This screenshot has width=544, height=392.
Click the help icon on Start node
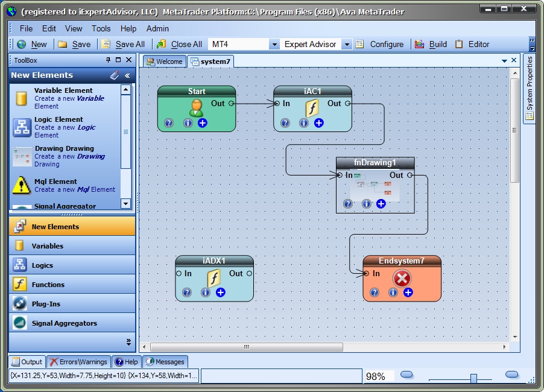click(x=169, y=123)
